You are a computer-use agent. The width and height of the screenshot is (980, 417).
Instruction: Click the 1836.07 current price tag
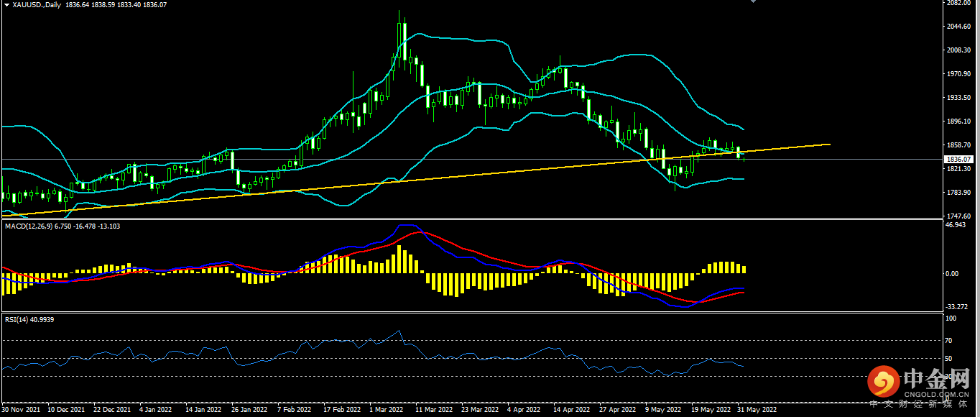[x=959, y=159]
